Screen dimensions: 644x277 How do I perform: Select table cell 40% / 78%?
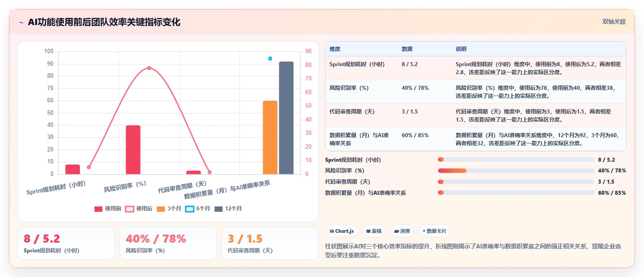(415, 88)
